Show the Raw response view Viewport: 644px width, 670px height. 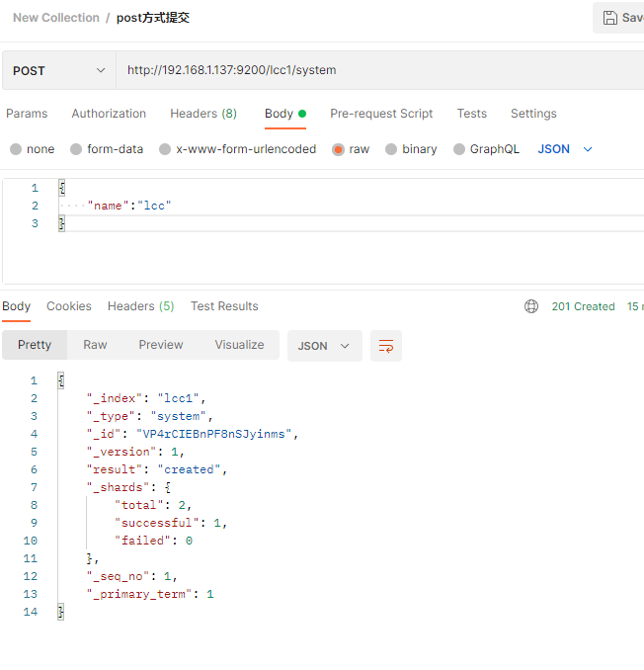point(95,345)
